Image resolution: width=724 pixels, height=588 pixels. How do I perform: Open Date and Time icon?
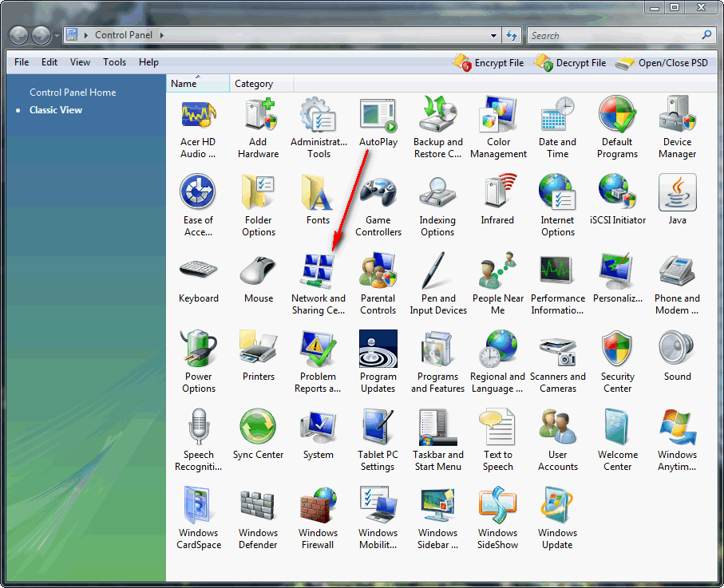pyautogui.click(x=558, y=114)
